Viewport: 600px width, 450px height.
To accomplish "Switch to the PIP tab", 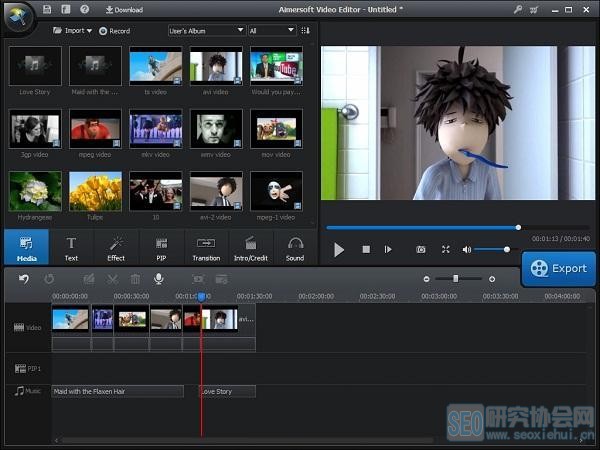I will 161,248.
